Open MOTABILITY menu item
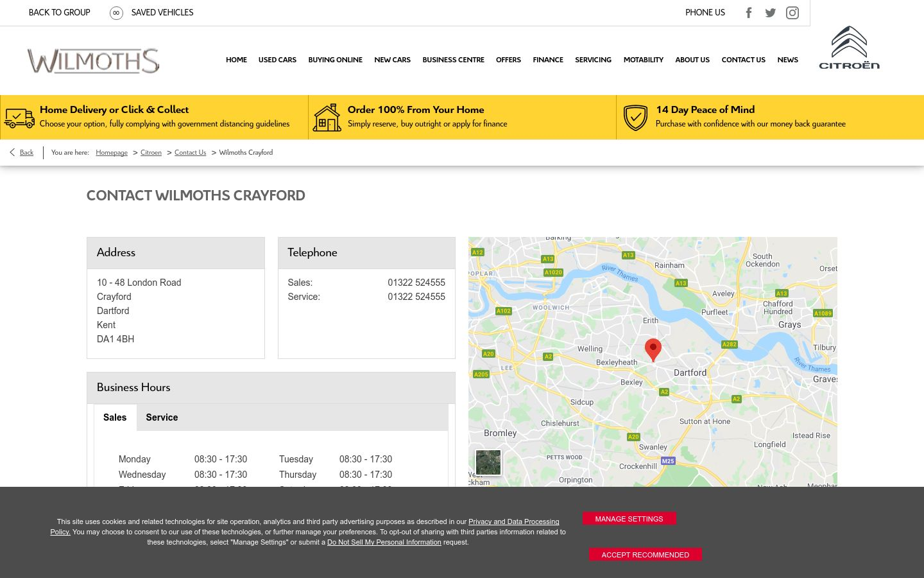 coord(643,60)
